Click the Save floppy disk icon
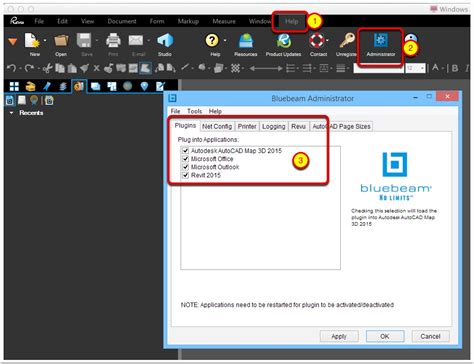 tap(84, 41)
